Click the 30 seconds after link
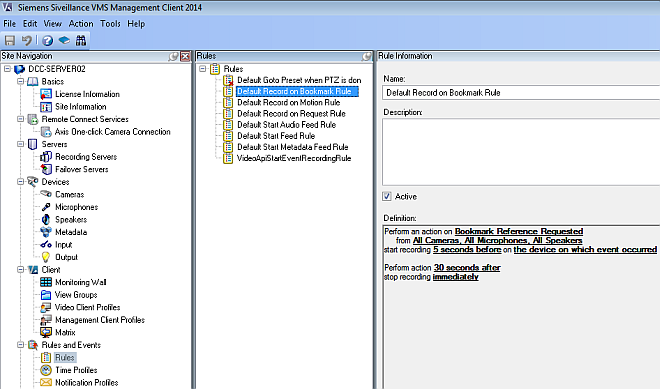Image resolution: width=660 pixels, height=389 pixels. click(467, 267)
